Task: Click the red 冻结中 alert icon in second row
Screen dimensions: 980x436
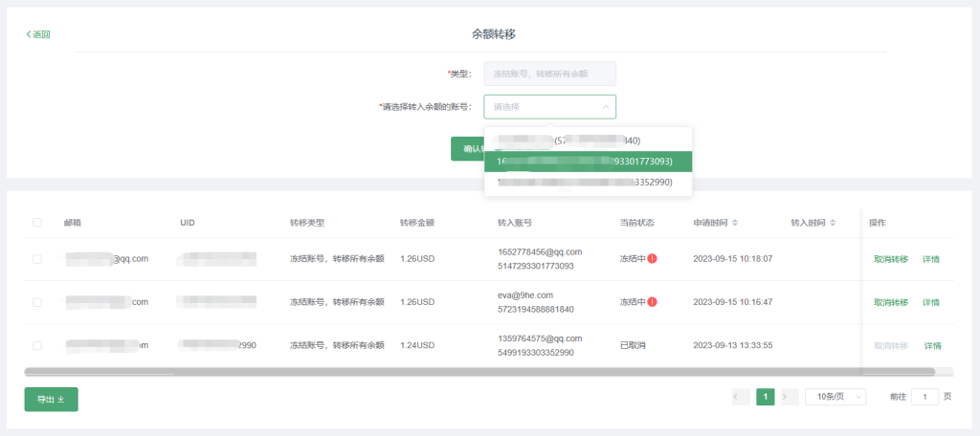Action: pyautogui.click(x=652, y=302)
